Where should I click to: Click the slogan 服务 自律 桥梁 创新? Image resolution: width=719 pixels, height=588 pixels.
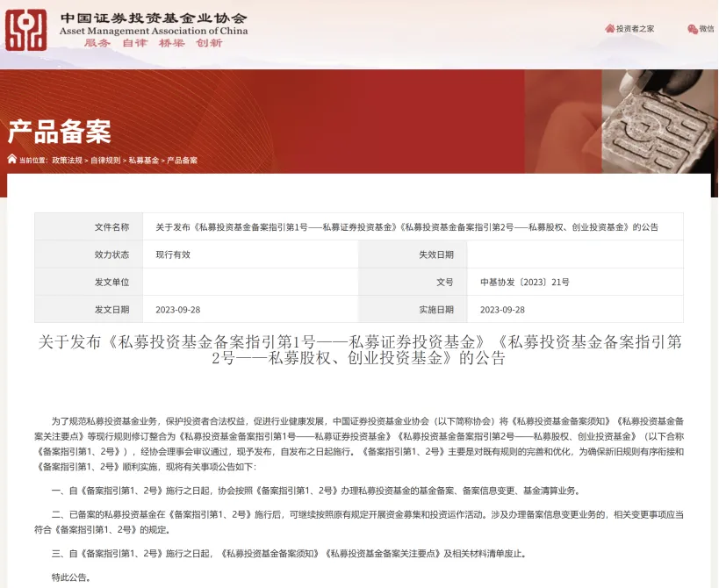[153, 43]
